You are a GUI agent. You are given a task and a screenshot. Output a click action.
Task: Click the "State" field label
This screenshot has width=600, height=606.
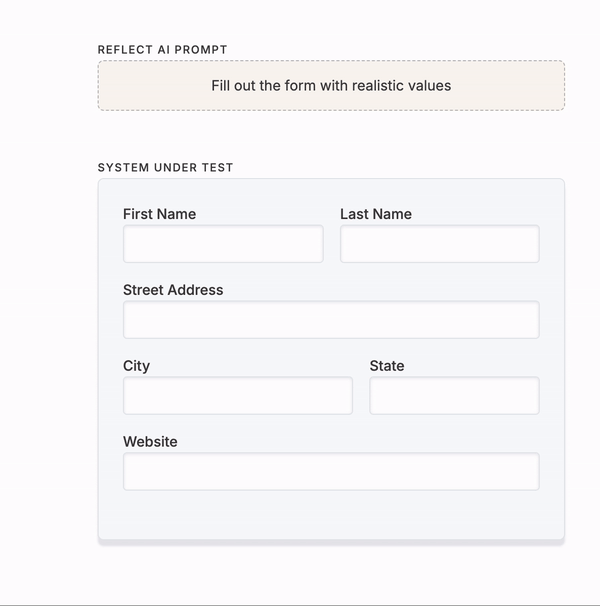(387, 366)
